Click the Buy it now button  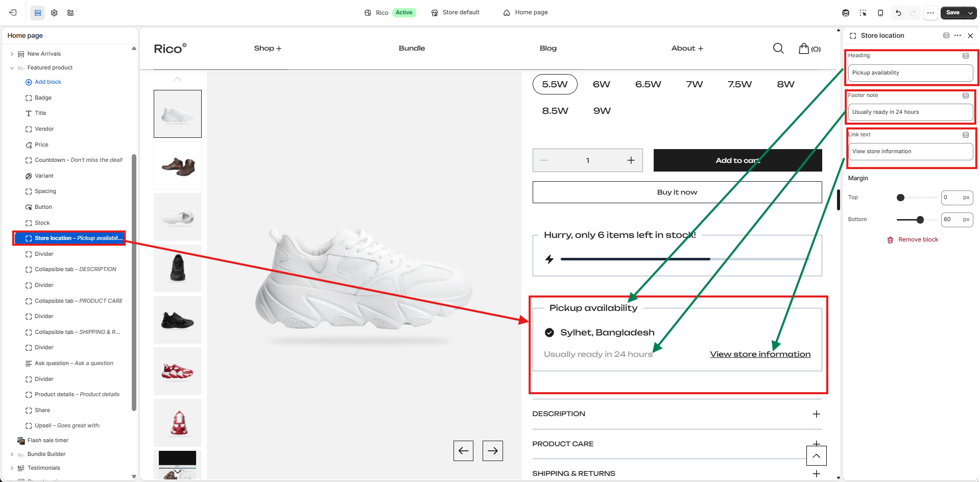tap(677, 192)
